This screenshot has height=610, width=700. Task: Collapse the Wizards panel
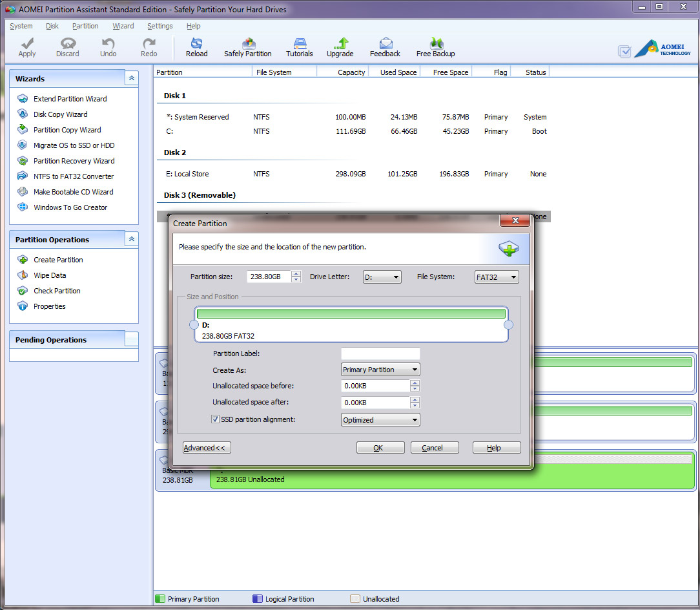click(x=132, y=78)
